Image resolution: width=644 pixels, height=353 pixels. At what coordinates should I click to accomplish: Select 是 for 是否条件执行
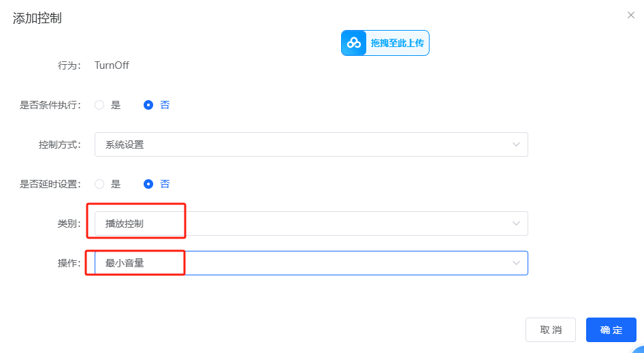[99, 105]
